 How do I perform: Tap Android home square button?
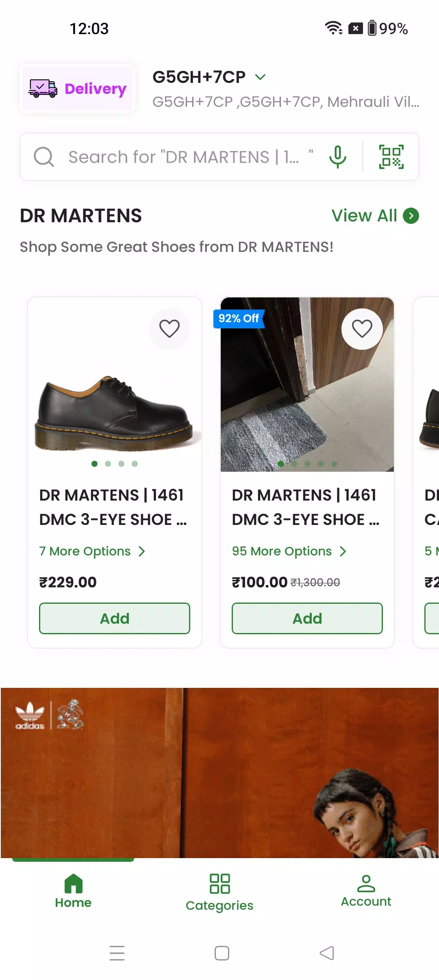tap(222, 953)
